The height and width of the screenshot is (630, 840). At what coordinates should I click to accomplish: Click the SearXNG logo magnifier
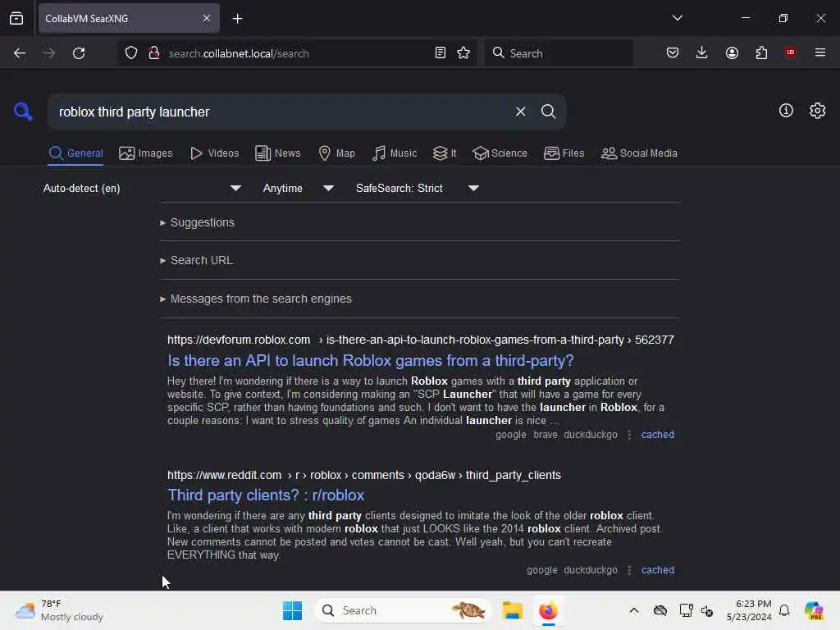coord(23,112)
